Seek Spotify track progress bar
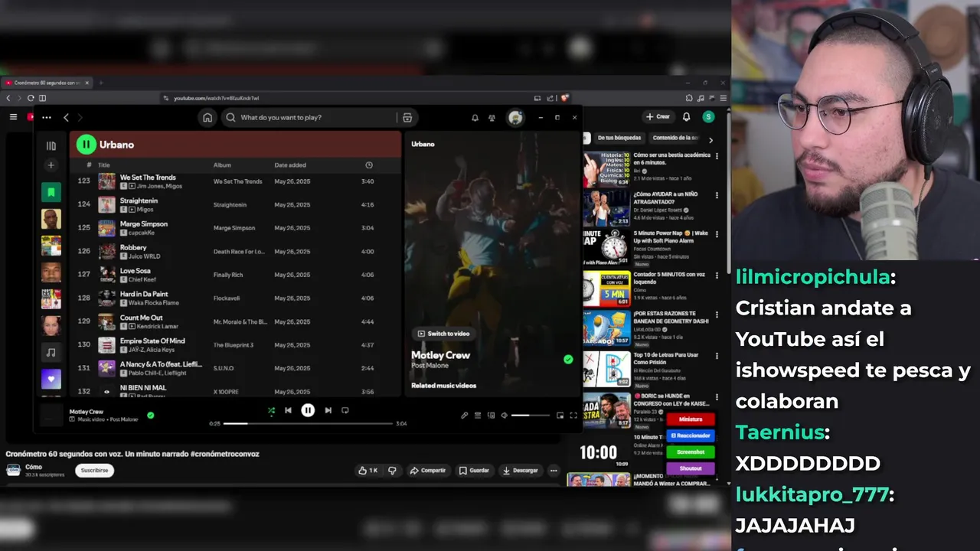Viewport: 980px width, 551px height. coord(308,423)
